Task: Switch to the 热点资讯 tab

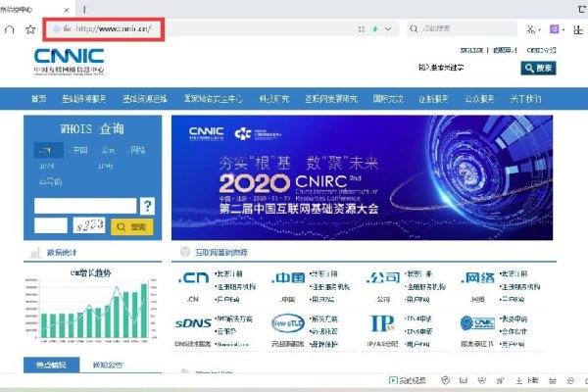Action: 51,365
